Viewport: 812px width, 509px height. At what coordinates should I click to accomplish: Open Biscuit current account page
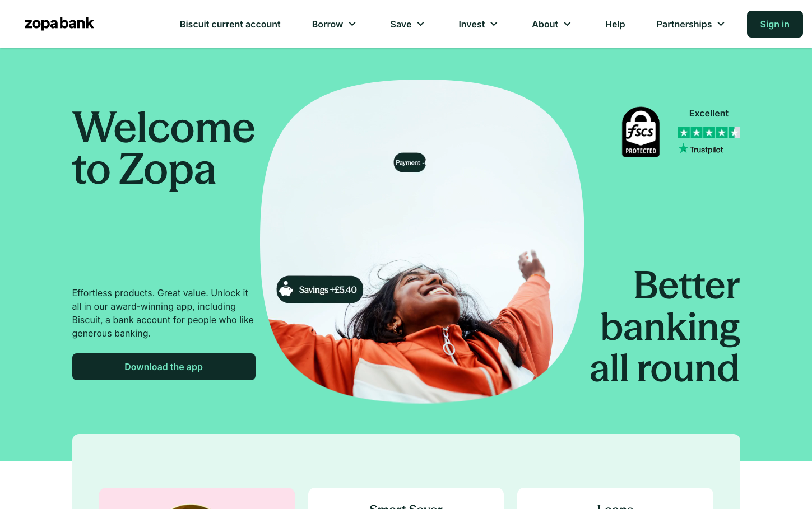(230, 24)
